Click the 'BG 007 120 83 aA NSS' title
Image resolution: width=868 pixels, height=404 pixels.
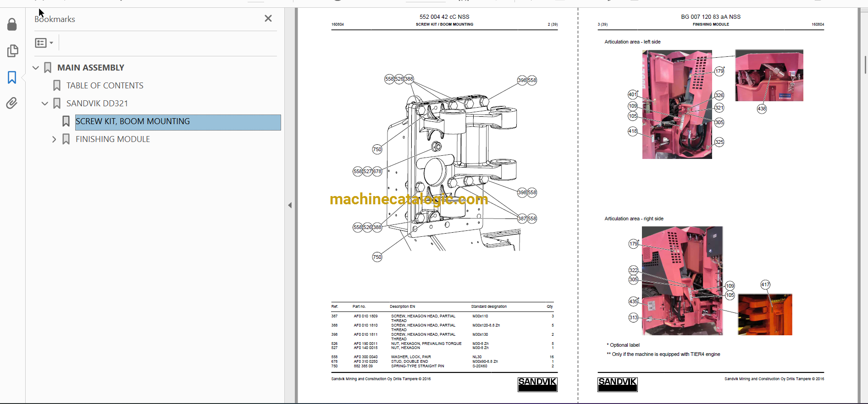pos(711,17)
